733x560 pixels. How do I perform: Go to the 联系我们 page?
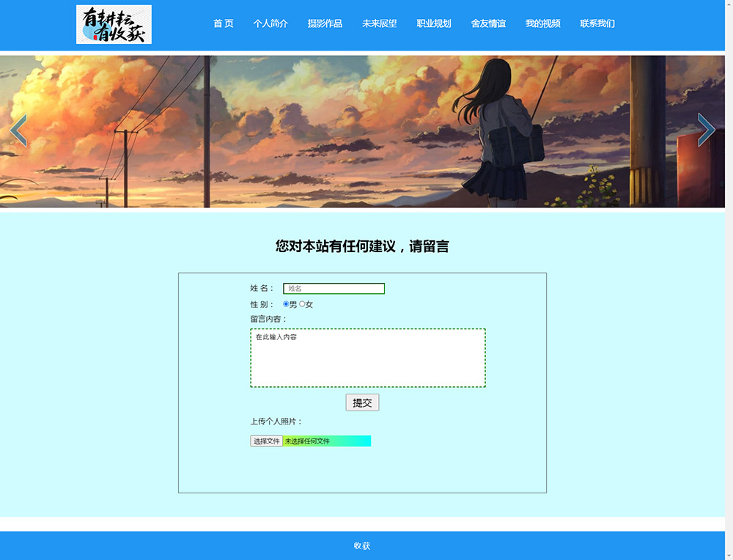pos(597,23)
